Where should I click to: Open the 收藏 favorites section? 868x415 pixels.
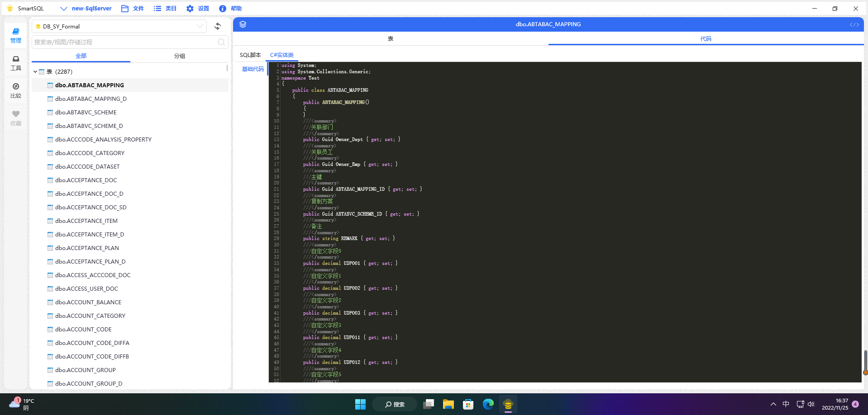[16, 118]
